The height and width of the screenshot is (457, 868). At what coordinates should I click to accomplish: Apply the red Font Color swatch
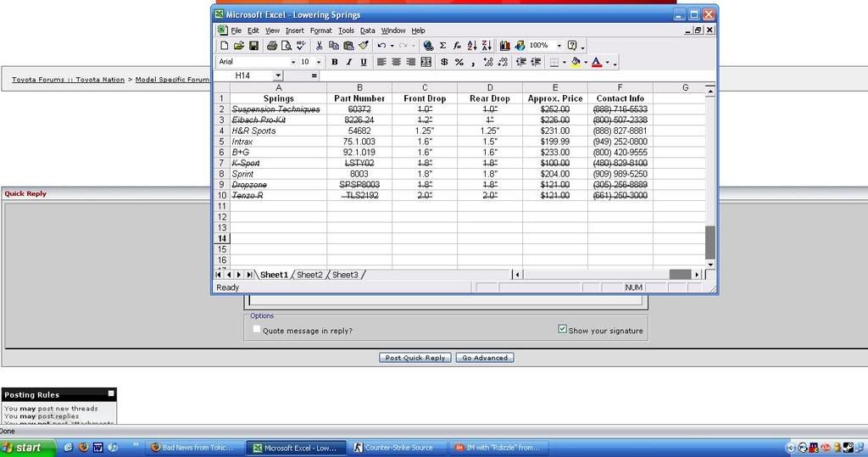pos(597,62)
